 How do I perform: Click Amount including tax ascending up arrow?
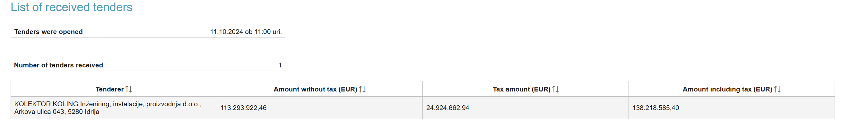[776, 89]
